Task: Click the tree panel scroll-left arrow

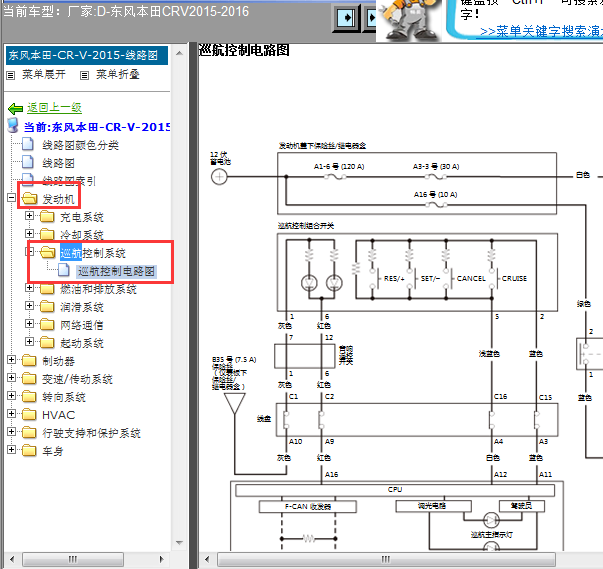Action: click(12, 559)
